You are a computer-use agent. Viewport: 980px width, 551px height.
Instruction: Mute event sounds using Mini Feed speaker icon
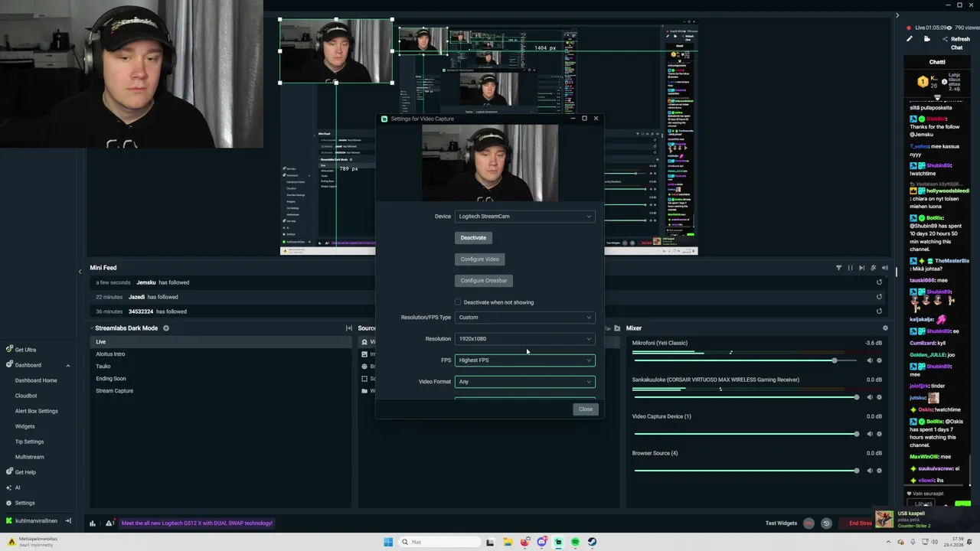point(885,268)
